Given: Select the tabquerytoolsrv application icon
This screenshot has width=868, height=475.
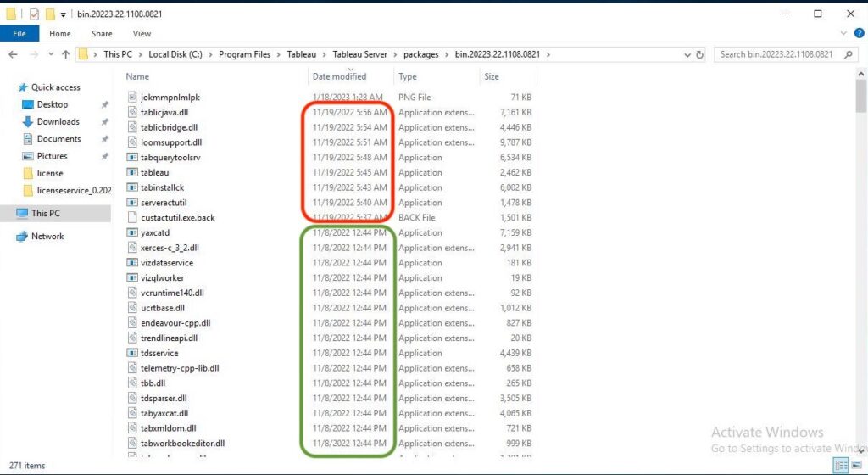Looking at the screenshot, I should [x=132, y=157].
